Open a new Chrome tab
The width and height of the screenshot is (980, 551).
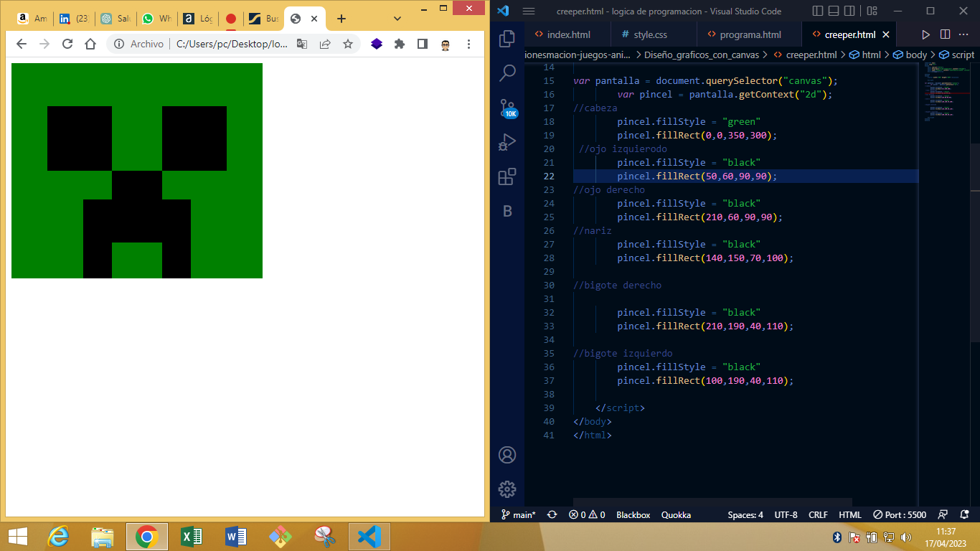click(341, 19)
